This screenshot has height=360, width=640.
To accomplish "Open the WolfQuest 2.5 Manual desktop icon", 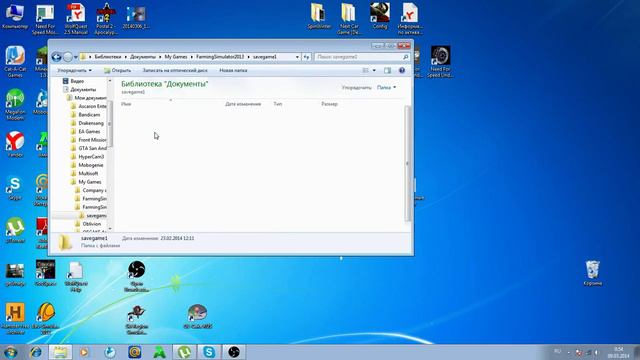I will (76, 19).
